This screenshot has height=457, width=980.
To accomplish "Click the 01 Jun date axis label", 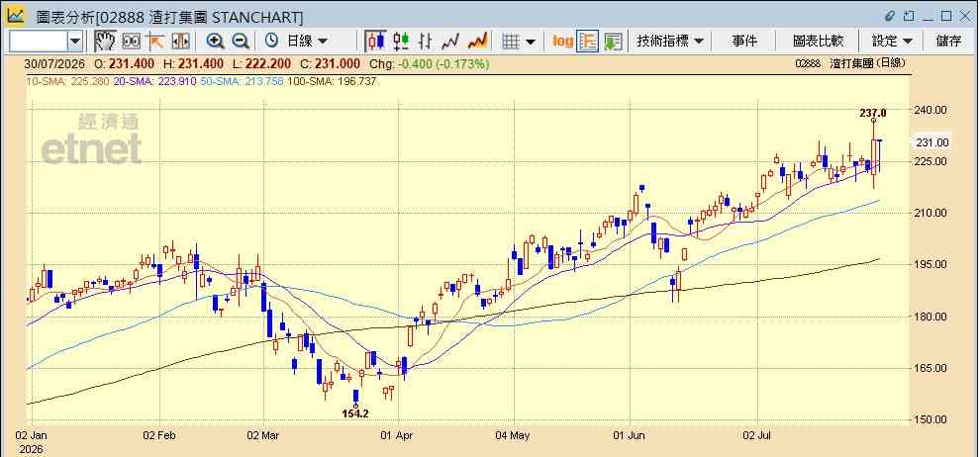I will [630, 434].
